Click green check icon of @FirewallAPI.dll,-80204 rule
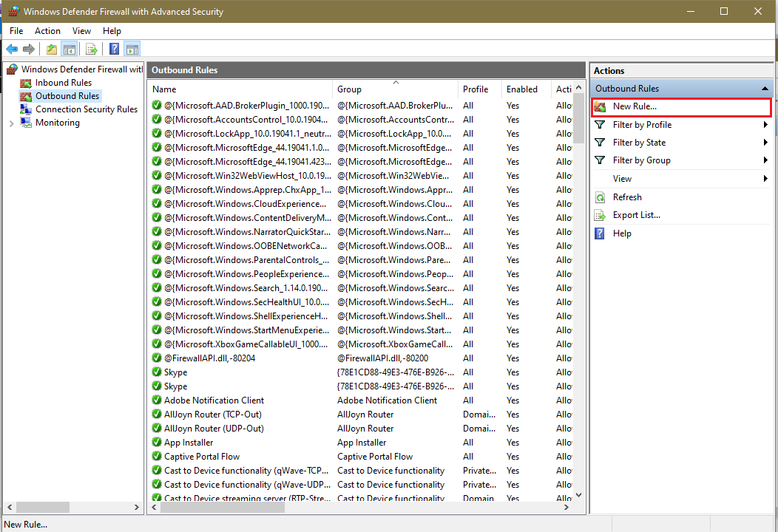Screen dimensions: 778x532 click(157, 358)
